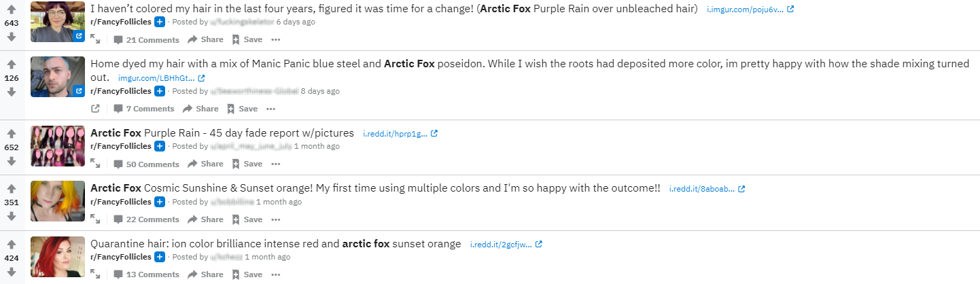Downvote the Quarantine hair post

(x=12, y=272)
